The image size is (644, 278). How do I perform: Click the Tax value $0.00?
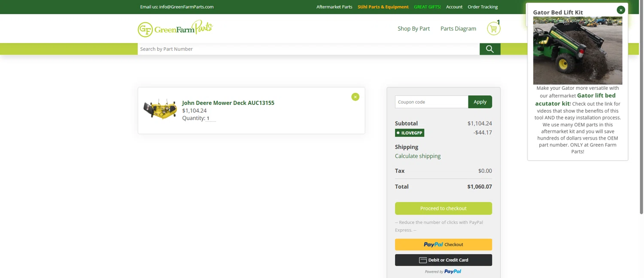(485, 171)
